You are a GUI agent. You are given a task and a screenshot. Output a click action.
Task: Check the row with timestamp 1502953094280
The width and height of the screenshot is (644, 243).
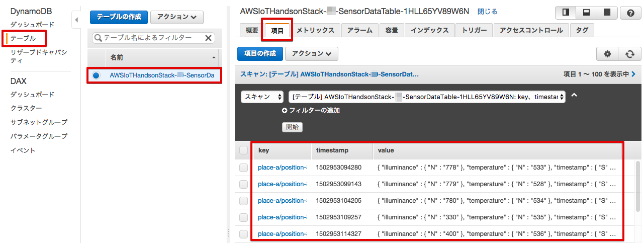[244, 168]
